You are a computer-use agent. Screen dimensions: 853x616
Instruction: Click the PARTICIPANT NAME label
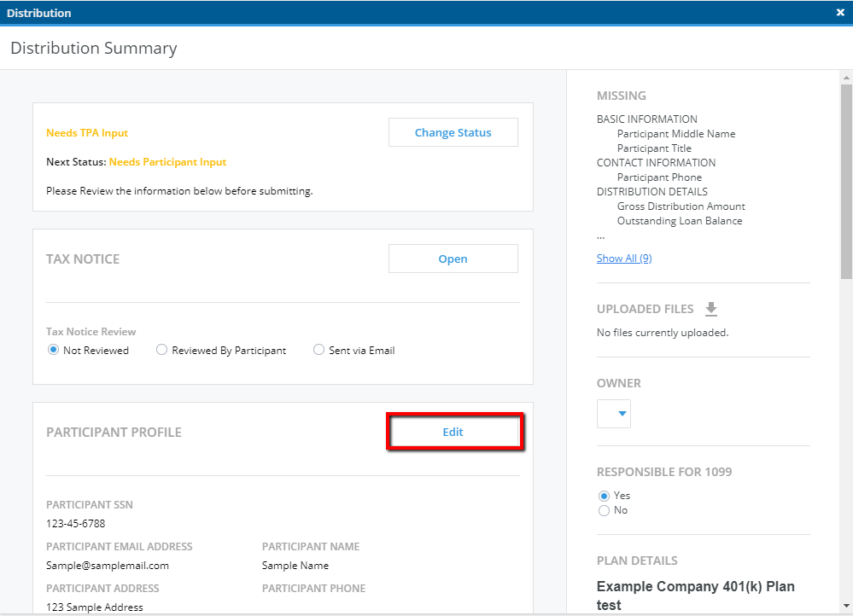tap(311, 546)
